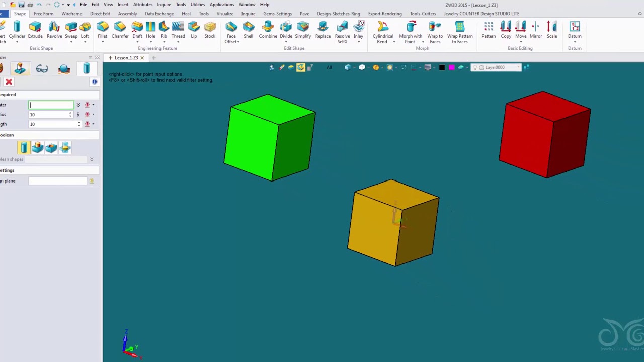Open the Gems-Setting ribbon tab
Screen dimensions: 644x362
click(277, 14)
